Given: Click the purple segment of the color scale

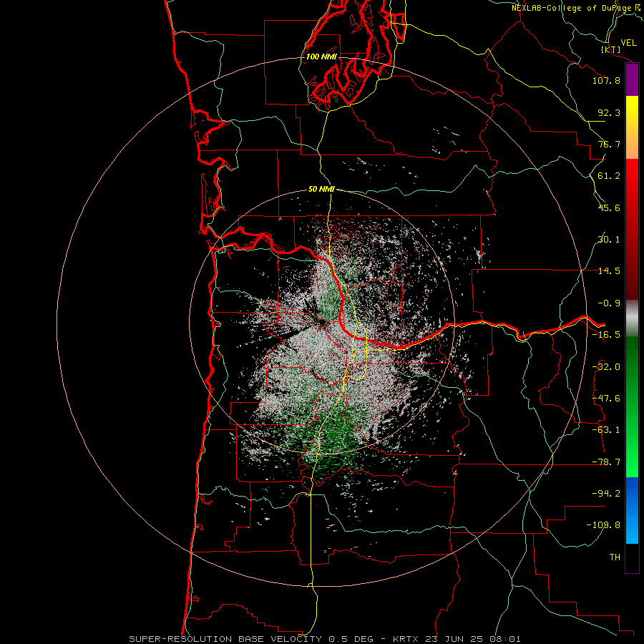Looking at the screenshot, I should coord(632,79).
